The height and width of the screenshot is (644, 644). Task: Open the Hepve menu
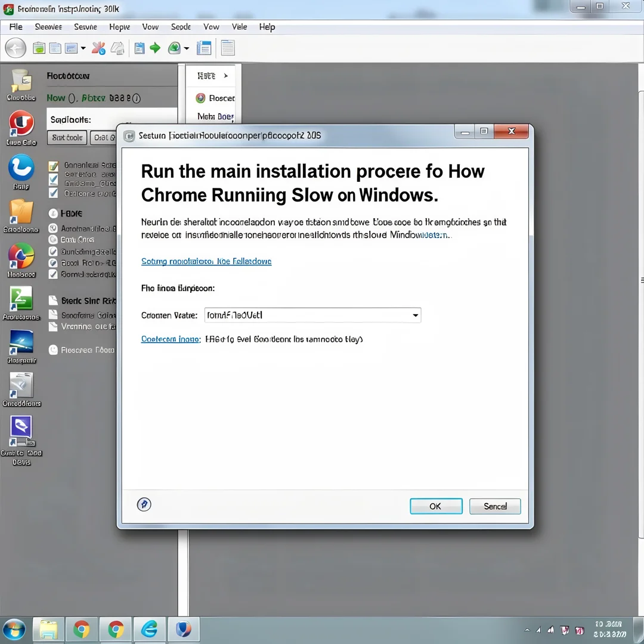(x=119, y=27)
